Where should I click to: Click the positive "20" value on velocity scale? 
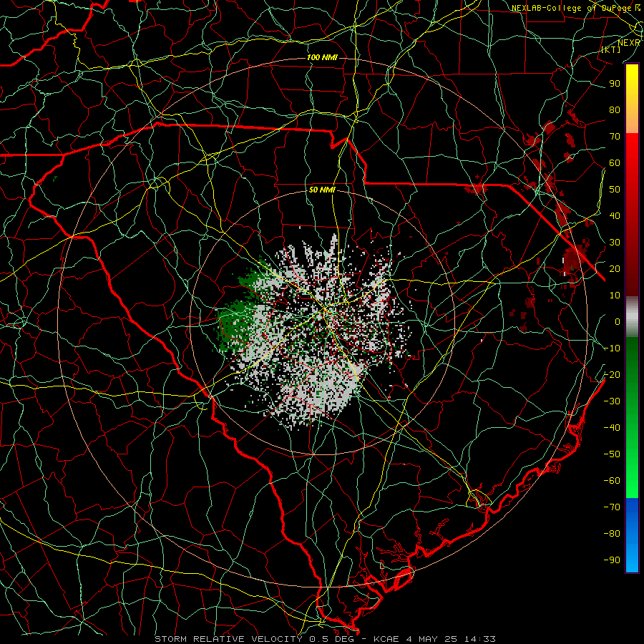point(615,268)
